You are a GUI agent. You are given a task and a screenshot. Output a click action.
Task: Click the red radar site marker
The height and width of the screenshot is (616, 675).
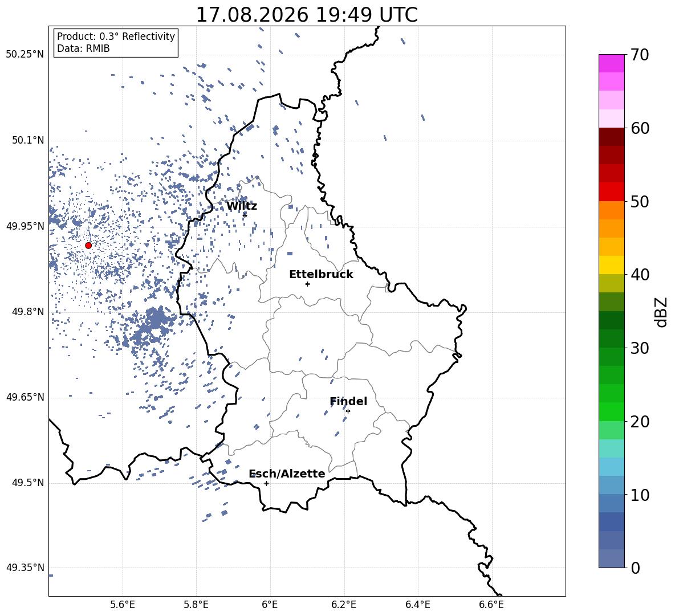[x=88, y=246]
